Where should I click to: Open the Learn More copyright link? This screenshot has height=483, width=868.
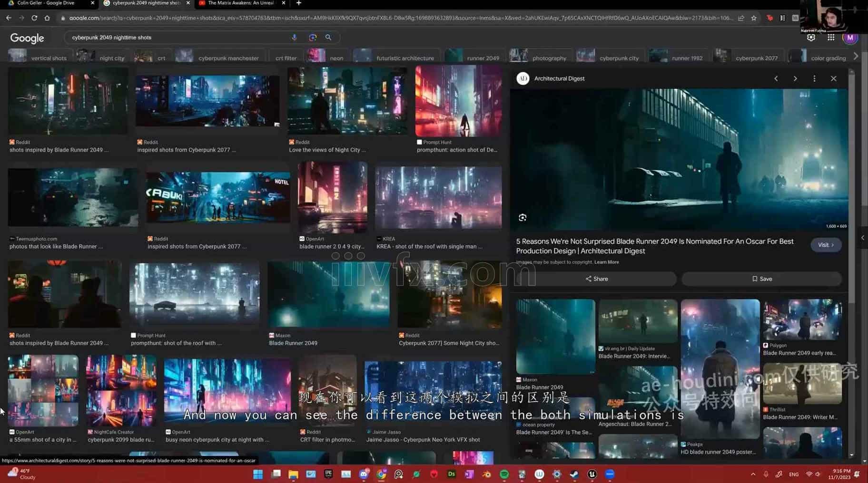point(606,262)
